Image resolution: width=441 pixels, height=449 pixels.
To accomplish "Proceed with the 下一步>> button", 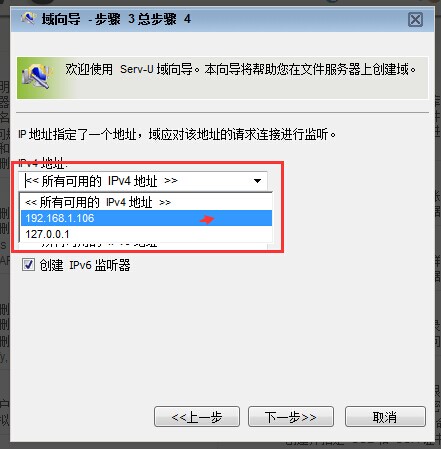I will pos(291,417).
